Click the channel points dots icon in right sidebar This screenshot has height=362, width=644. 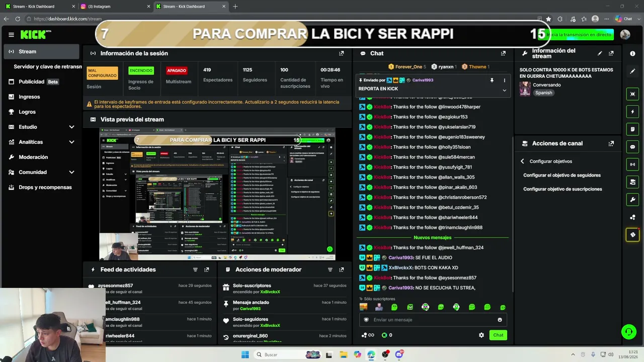point(633,217)
